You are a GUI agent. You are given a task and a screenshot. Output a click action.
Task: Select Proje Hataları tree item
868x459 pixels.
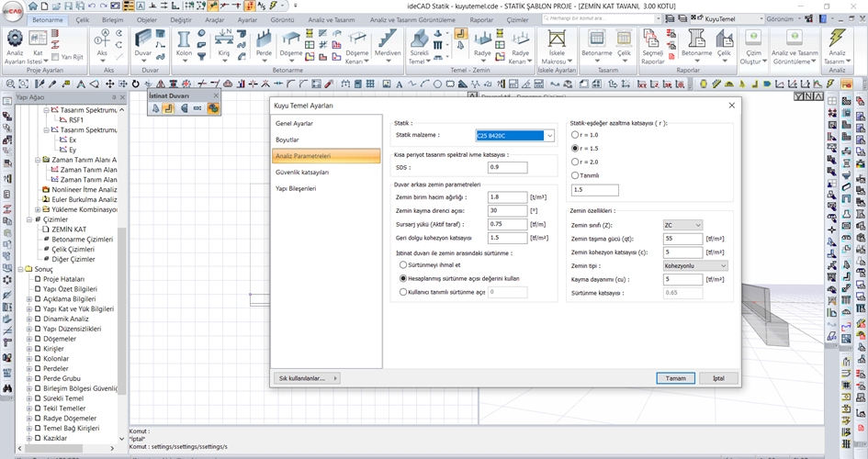63,279
